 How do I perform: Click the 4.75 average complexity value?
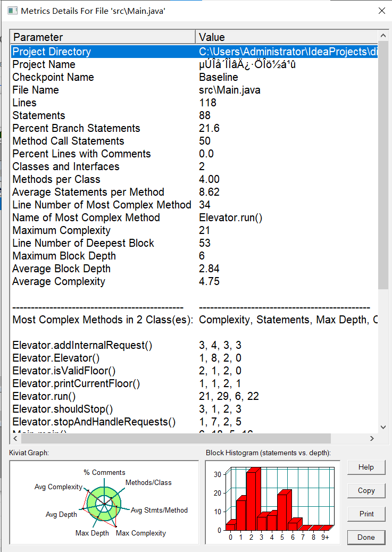click(x=209, y=281)
